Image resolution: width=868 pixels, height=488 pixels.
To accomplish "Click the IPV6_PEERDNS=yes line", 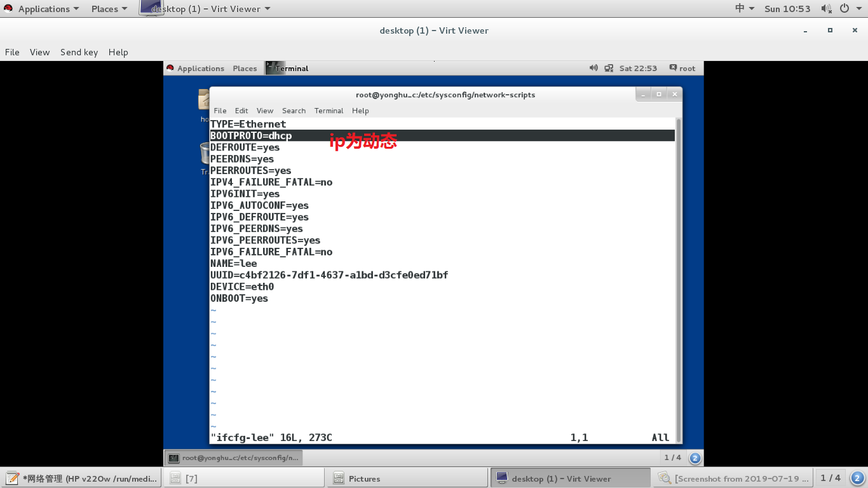I will click(257, 228).
